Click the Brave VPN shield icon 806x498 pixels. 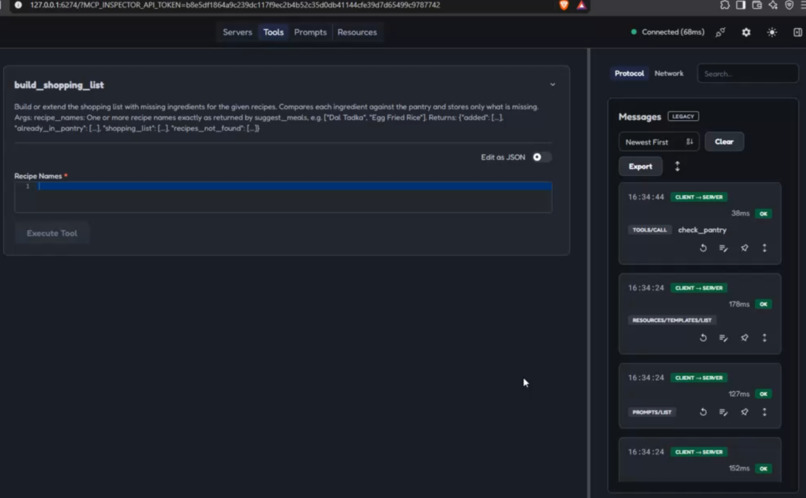789,5
